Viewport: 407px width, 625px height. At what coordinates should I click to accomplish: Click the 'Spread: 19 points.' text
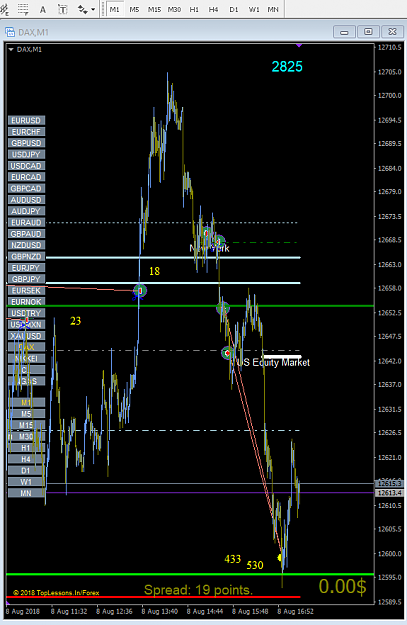tap(198, 590)
